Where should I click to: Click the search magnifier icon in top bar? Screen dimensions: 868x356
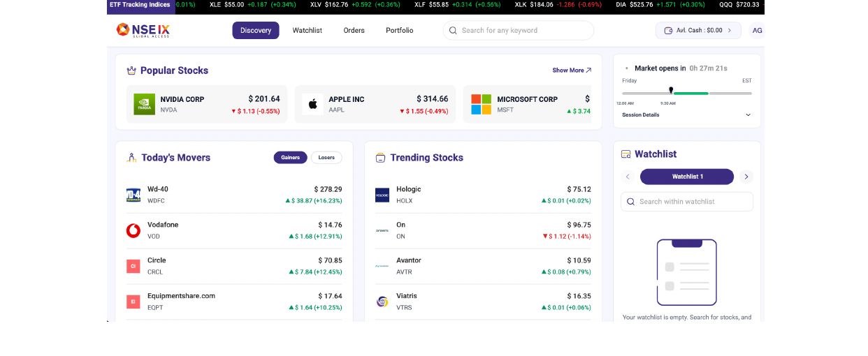[453, 31]
